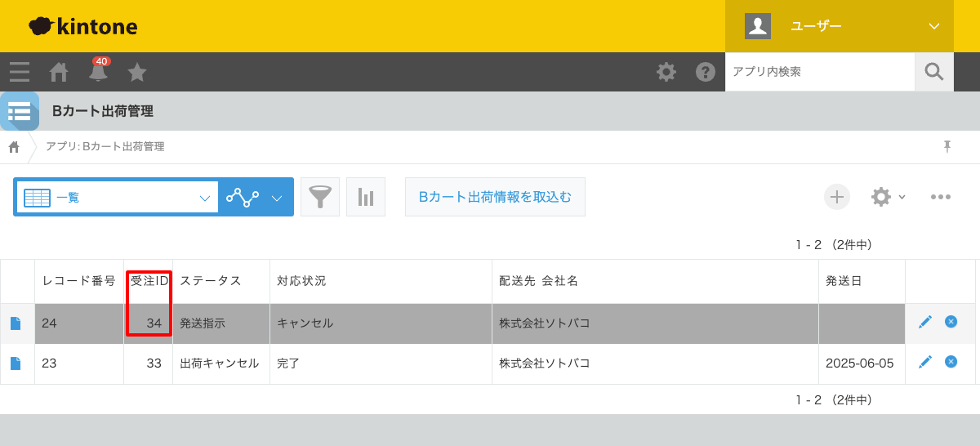Toggle the pin icon in breadcrumb bar
This screenshot has height=446, width=980.
pos(947,146)
